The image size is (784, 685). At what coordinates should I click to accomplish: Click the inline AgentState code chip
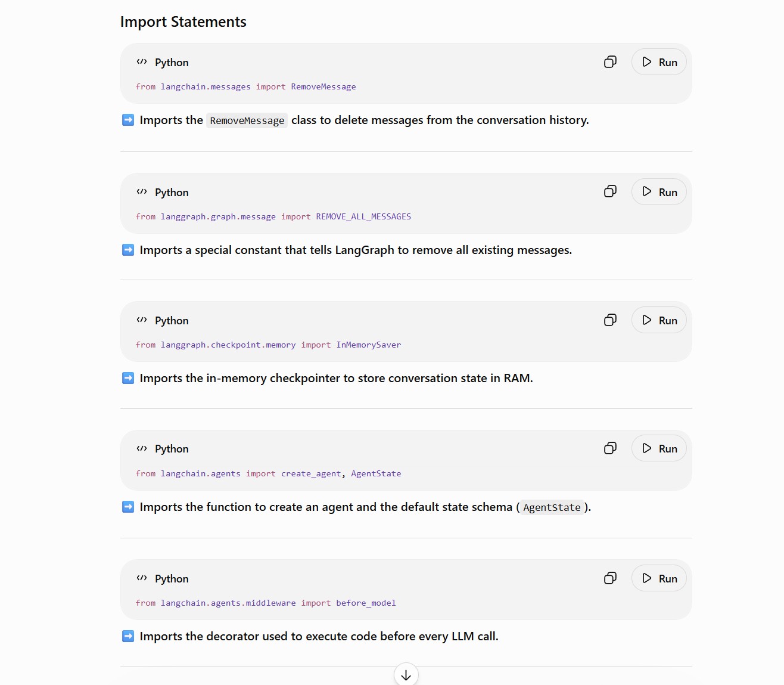[x=552, y=507]
